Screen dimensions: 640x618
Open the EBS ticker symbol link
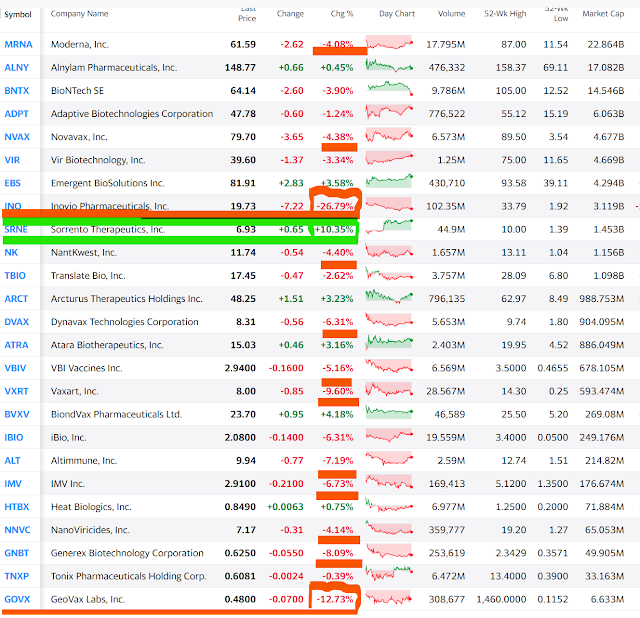point(12,183)
